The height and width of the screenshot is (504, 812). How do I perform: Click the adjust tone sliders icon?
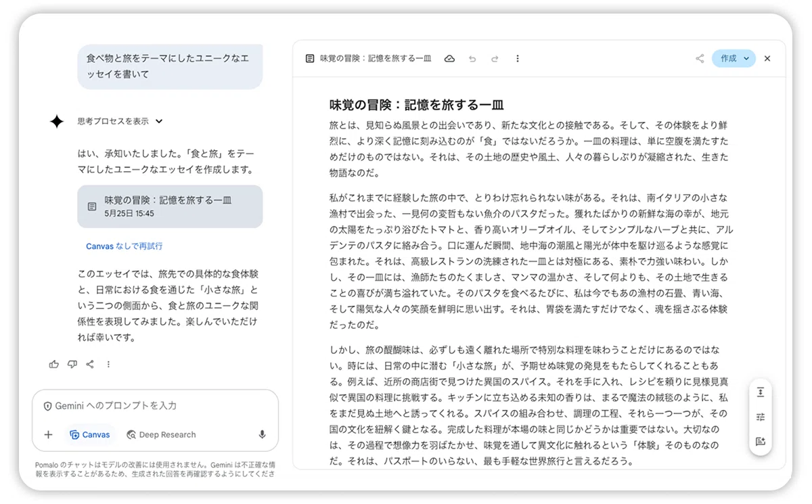coord(761,417)
